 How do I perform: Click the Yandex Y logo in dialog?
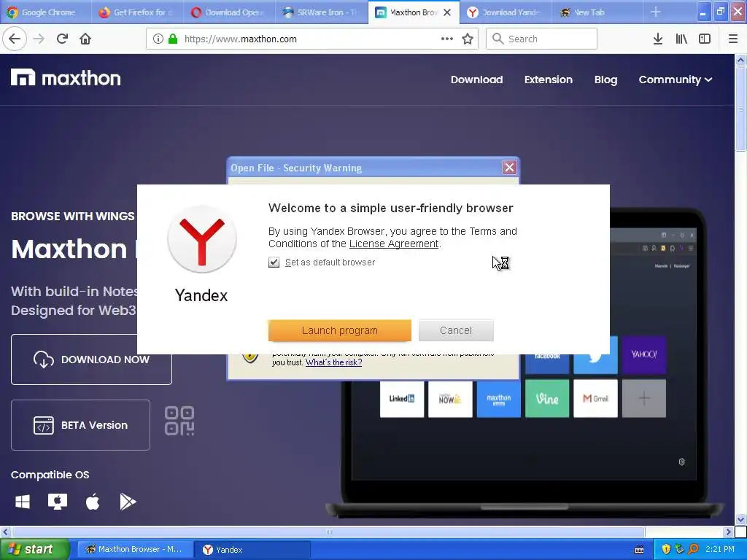(x=202, y=239)
